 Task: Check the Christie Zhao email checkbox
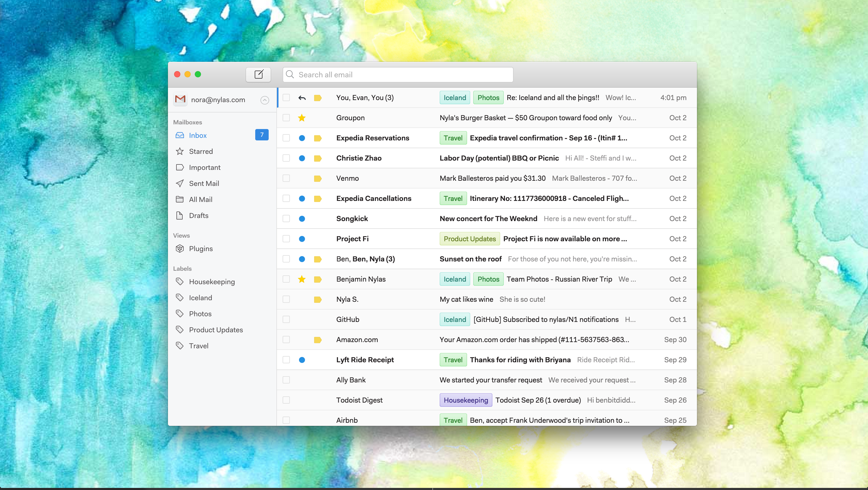click(x=286, y=158)
